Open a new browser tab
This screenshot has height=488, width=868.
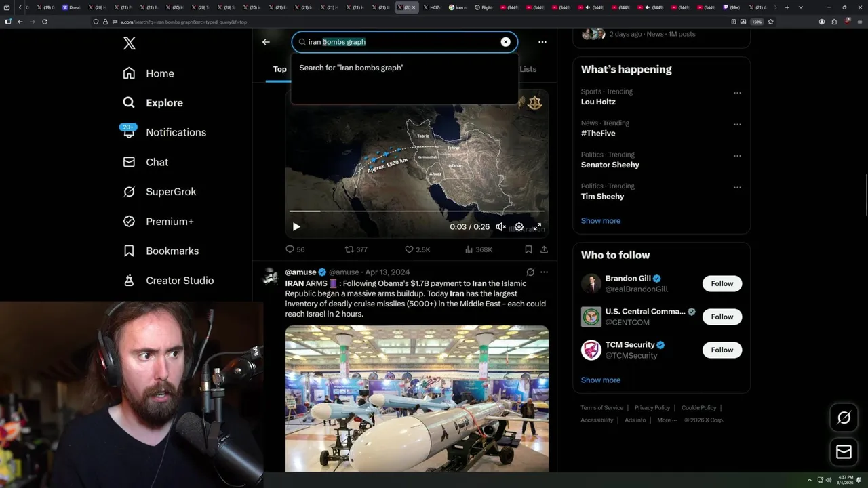[x=787, y=7]
